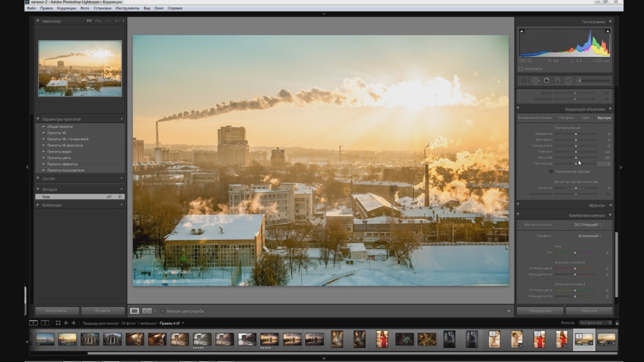This screenshot has width=644, height=362.
Task: Adjust the Тени Тон calibration slider
Action: point(575,252)
